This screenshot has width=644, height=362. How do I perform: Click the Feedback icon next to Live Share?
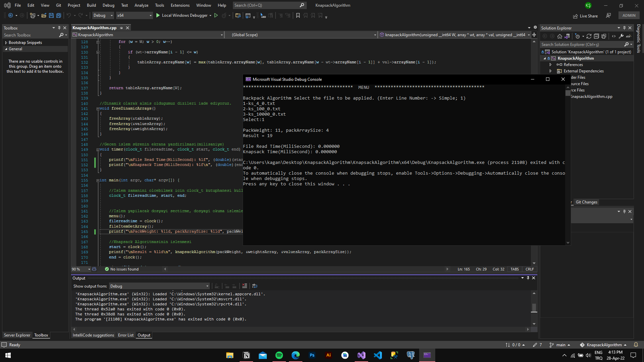click(608, 16)
